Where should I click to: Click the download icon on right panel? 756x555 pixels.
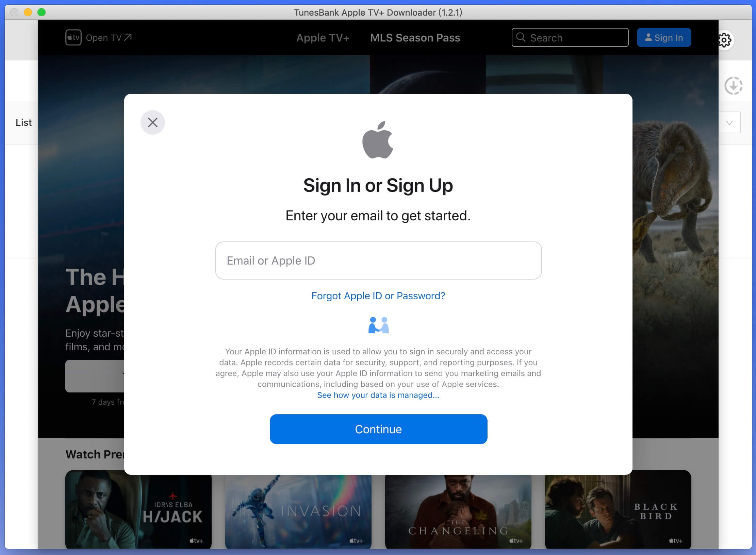pyautogui.click(x=734, y=86)
